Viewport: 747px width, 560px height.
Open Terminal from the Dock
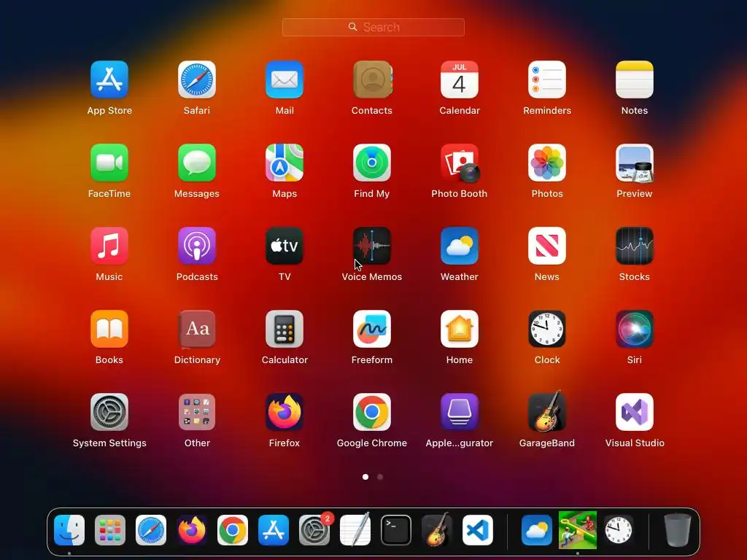[x=396, y=530]
